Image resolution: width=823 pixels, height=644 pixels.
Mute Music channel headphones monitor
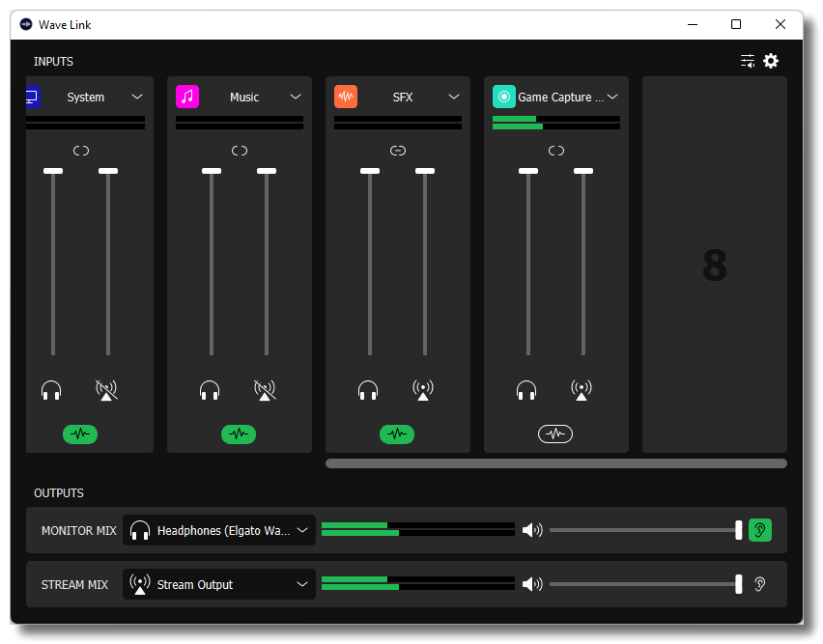[210, 390]
